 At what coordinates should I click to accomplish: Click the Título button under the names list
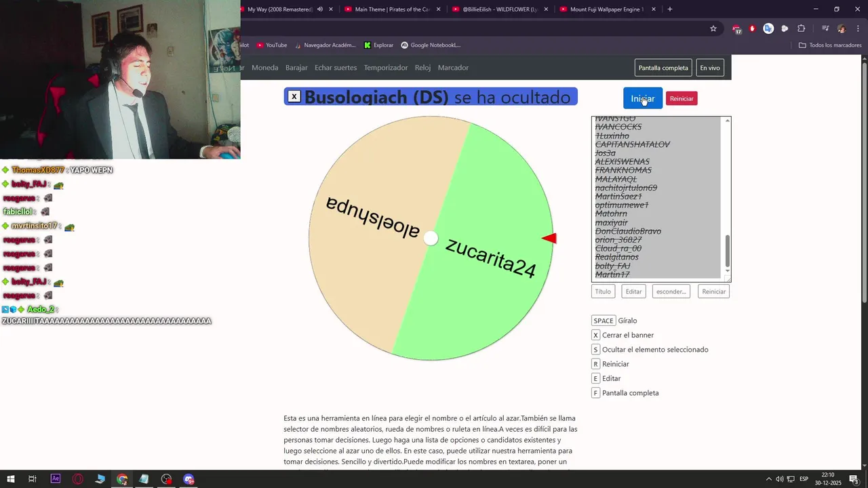[x=603, y=291]
